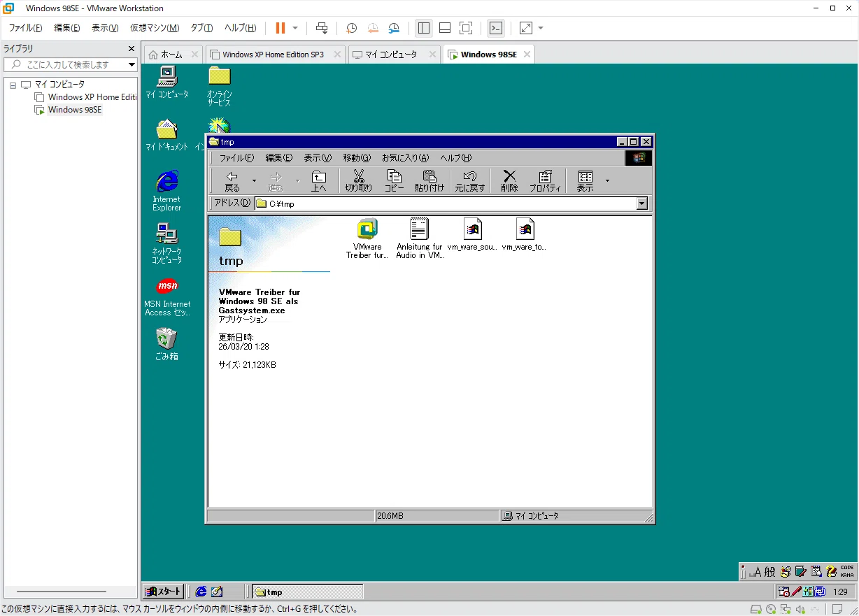Click the IME 般 conversion mode indicator

point(769,572)
